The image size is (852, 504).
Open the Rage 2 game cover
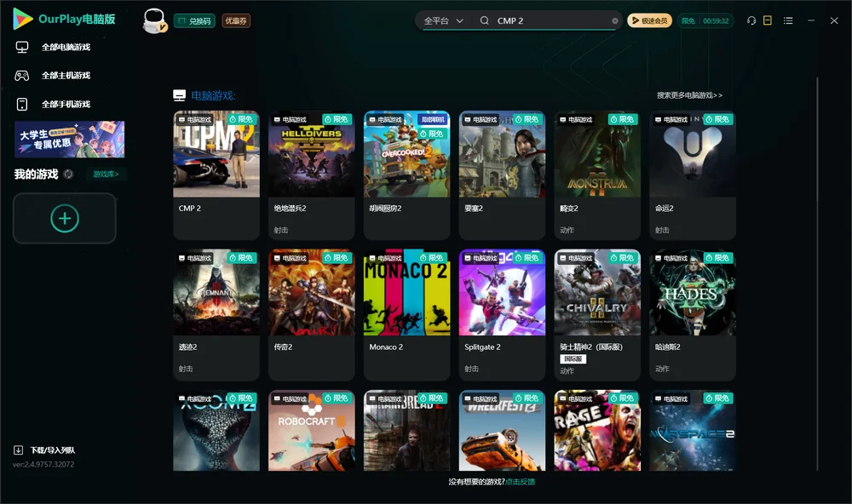(x=597, y=431)
